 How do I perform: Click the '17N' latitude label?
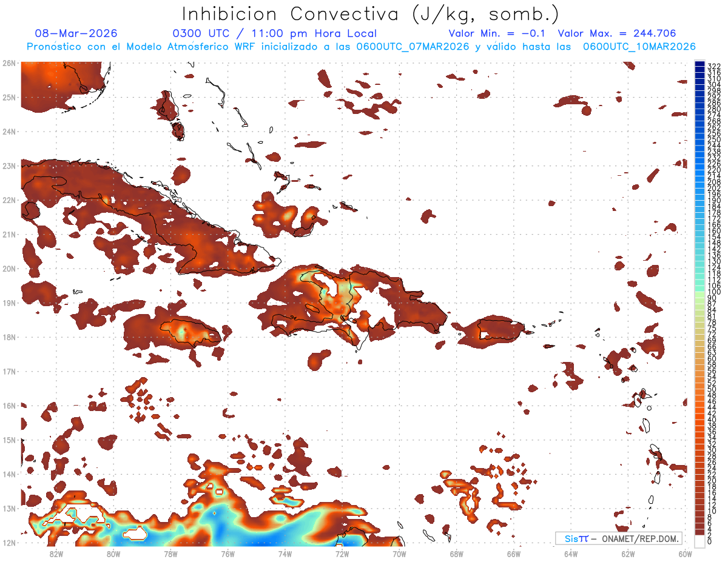tap(8, 371)
